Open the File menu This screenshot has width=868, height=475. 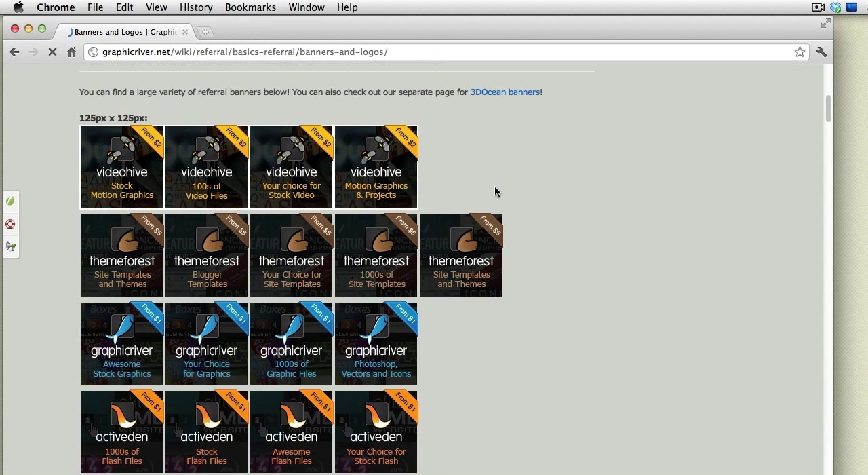pyautogui.click(x=95, y=7)
